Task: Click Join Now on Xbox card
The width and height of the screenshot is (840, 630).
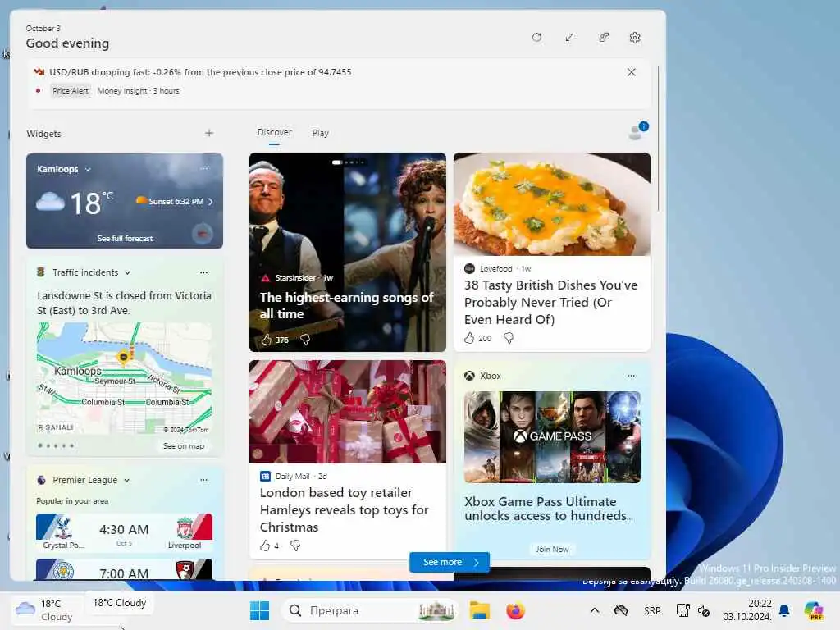Action: coord(552,549)
